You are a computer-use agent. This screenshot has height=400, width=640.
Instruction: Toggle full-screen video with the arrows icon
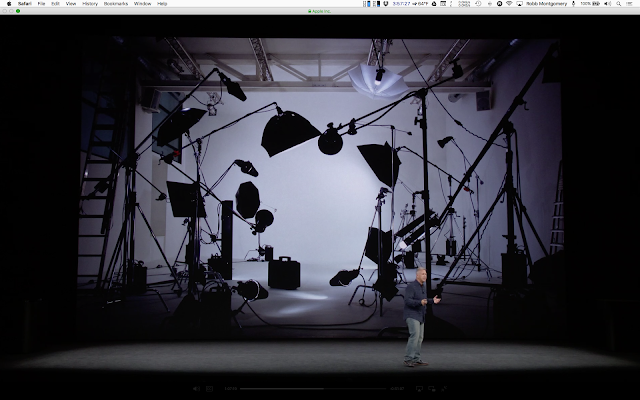444,389
